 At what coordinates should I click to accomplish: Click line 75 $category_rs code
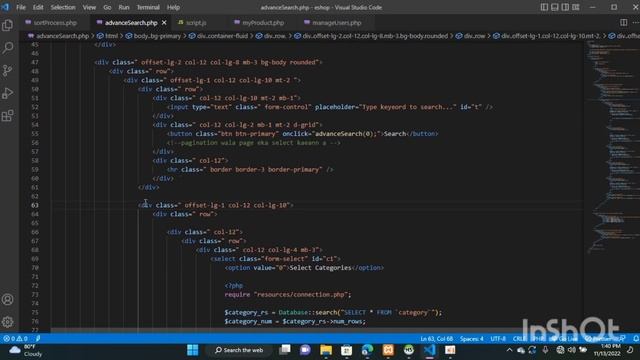(333, 313)
